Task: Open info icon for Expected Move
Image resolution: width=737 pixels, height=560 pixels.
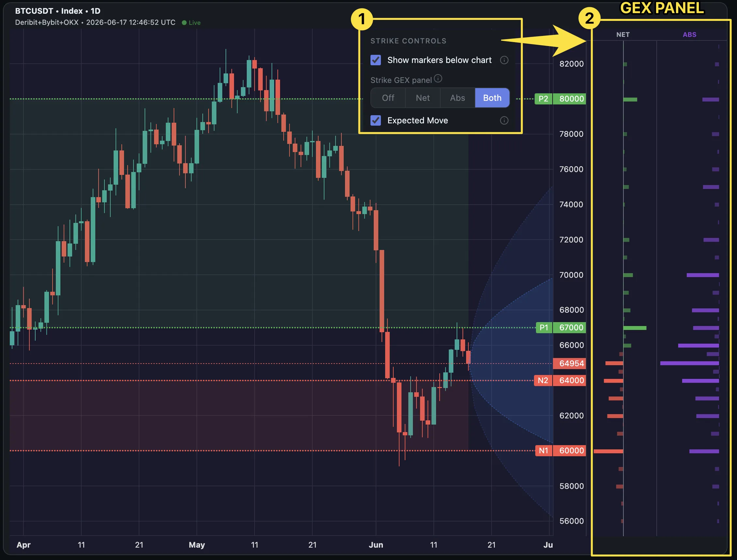Action: click(x=504, y=120)
